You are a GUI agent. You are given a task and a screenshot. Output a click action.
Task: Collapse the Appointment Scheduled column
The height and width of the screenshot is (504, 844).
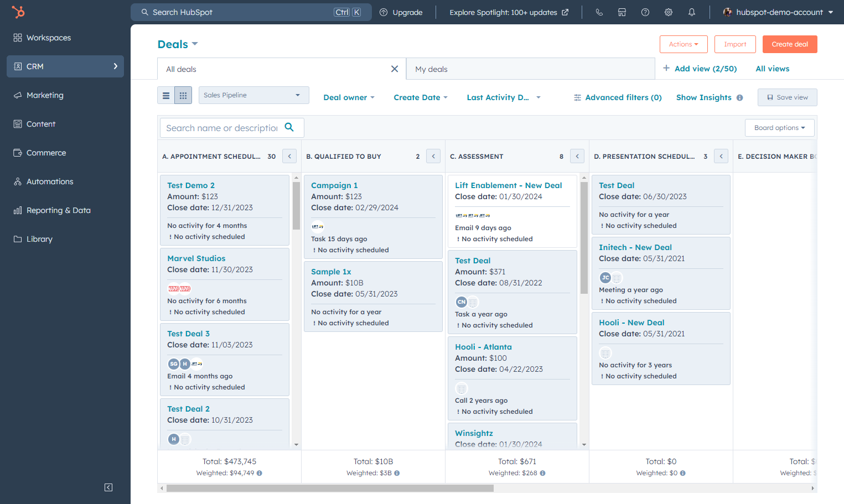[289, 157]
